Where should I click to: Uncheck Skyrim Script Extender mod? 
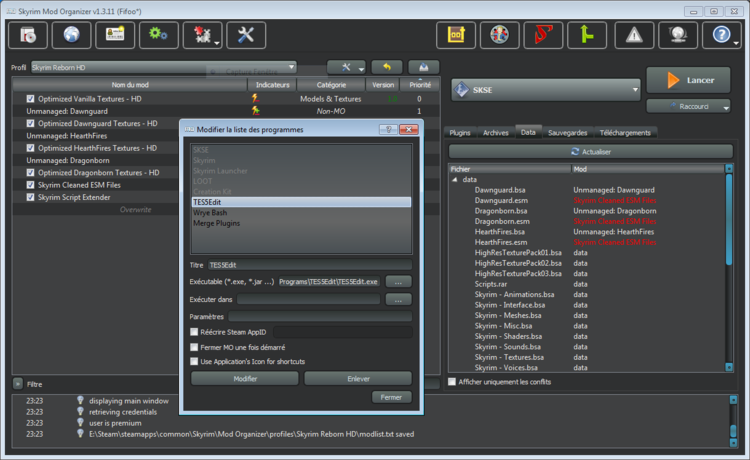click(30, 197)
